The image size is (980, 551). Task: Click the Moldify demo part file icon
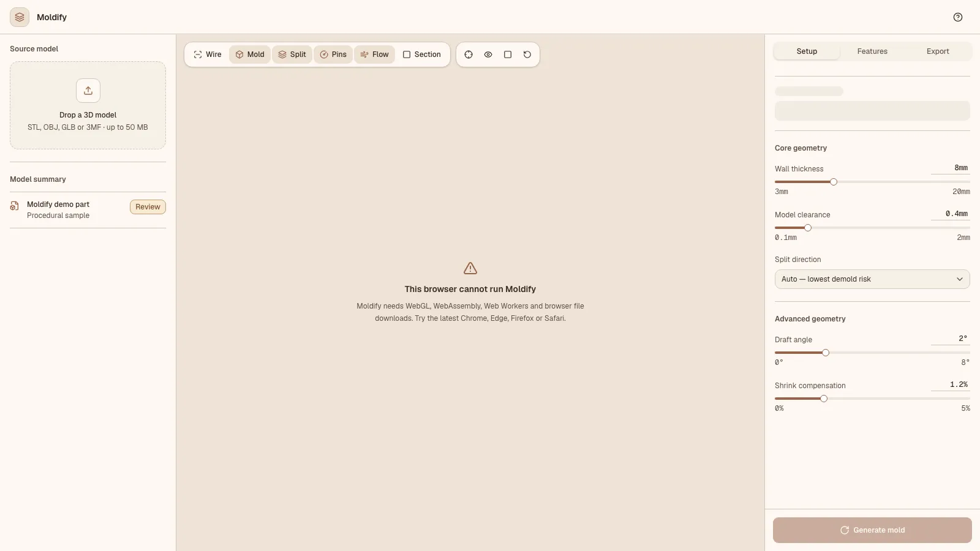pyautogui.click(x=14, y=206)
